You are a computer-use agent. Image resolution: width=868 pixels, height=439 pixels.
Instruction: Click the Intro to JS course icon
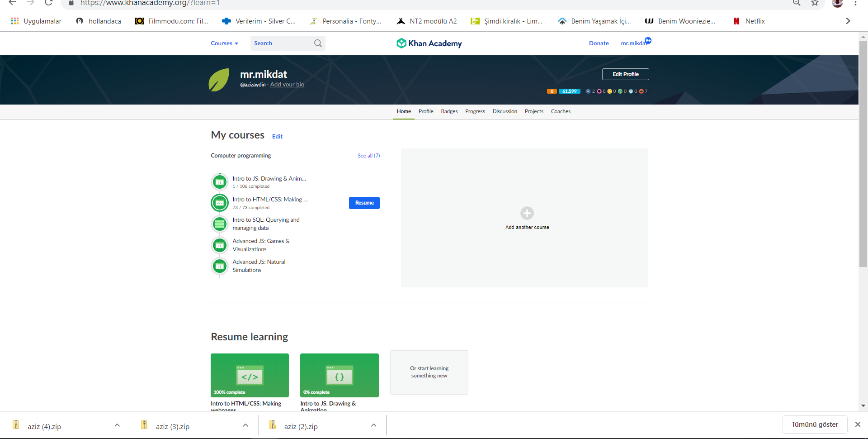[x=220, y=182]
